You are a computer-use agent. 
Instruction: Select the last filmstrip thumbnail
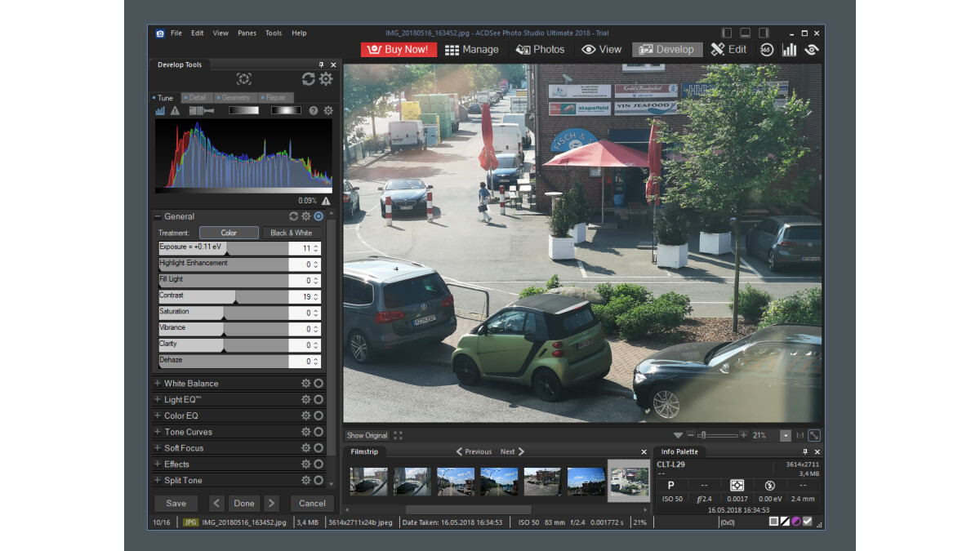click(630, 480)
